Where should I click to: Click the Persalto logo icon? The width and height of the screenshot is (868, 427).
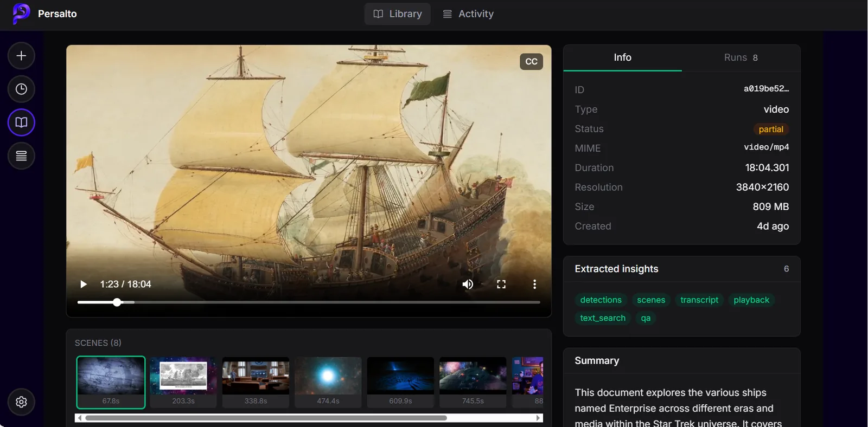(21, 14)
